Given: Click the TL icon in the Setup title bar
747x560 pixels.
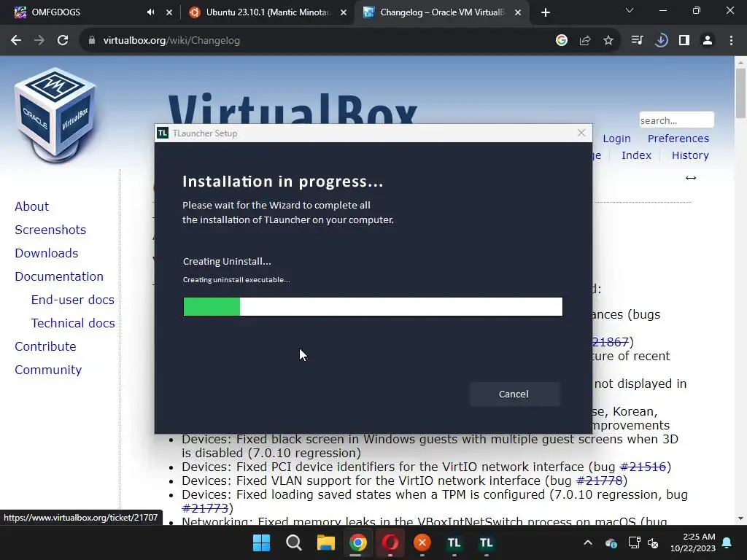Looking at the screenshot, I should click(163, 133).
